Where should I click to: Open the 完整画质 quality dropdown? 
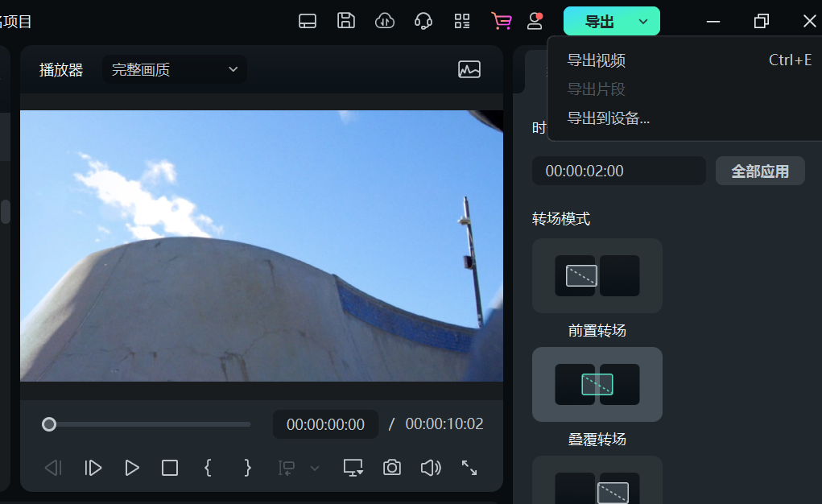click(x=173, y=69)
